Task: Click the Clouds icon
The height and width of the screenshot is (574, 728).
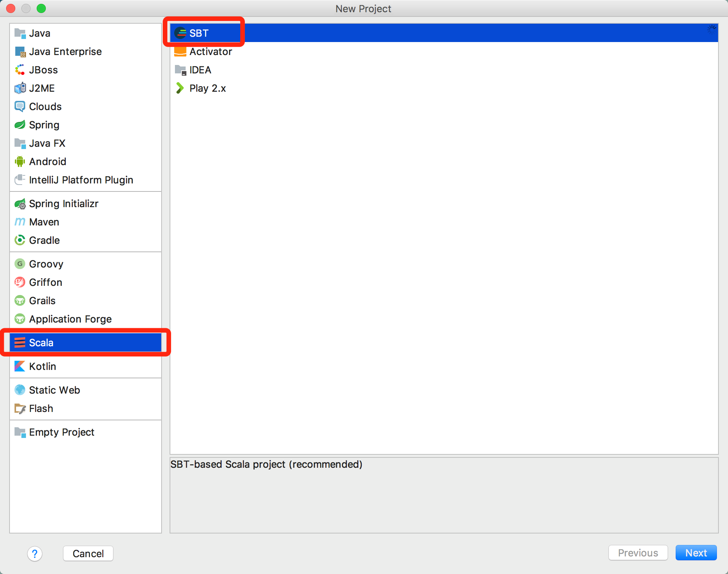Action: tap(20, 107)
